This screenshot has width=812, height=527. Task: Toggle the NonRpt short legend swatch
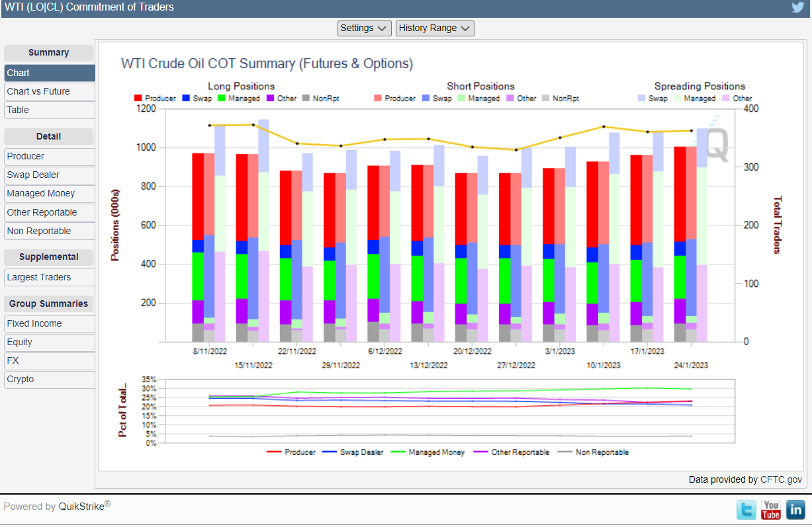[x=546, y=99]
